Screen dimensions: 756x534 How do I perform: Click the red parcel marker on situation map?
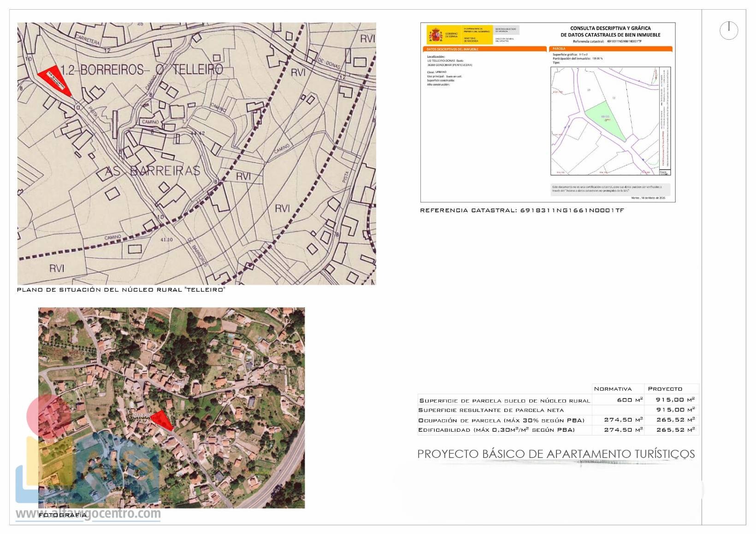pos(56,80)
